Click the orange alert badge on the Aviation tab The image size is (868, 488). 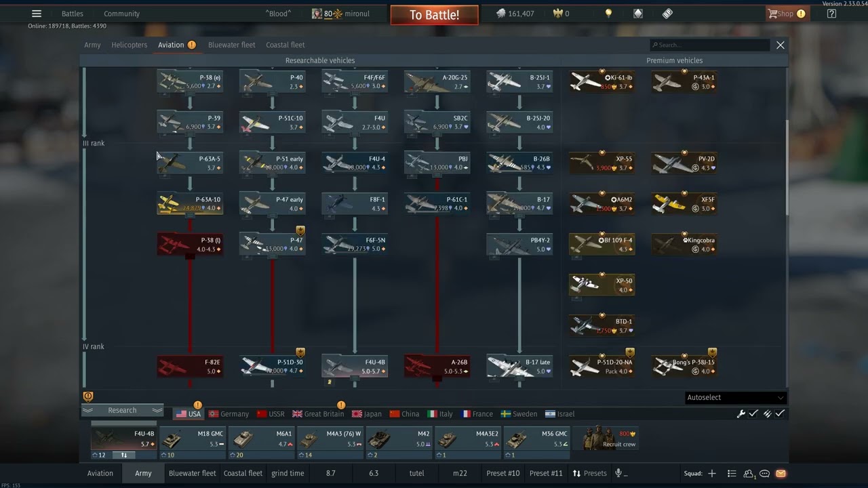click(x=192, y=45)
